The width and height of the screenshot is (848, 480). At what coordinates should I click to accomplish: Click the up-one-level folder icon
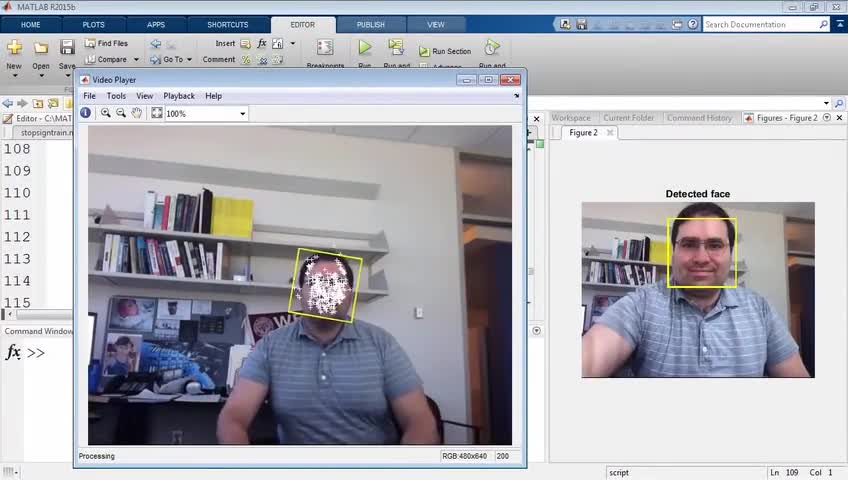click(x=38, y=103)
